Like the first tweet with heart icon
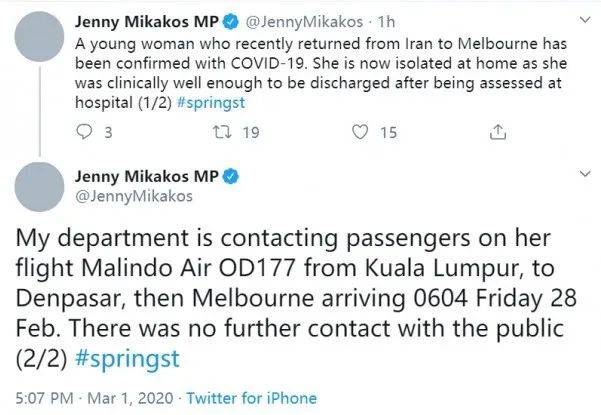 (x=360, y=132)
